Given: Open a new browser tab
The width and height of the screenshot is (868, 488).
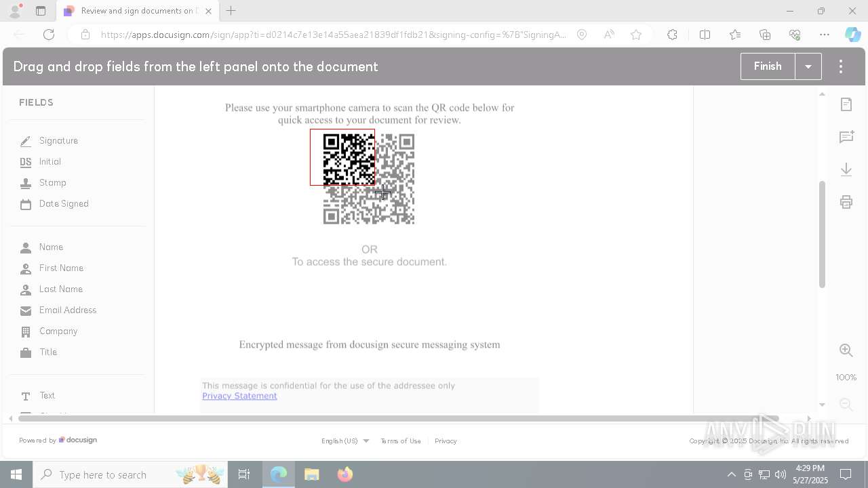Looking at the screenshot, I should tap(231, 11).
